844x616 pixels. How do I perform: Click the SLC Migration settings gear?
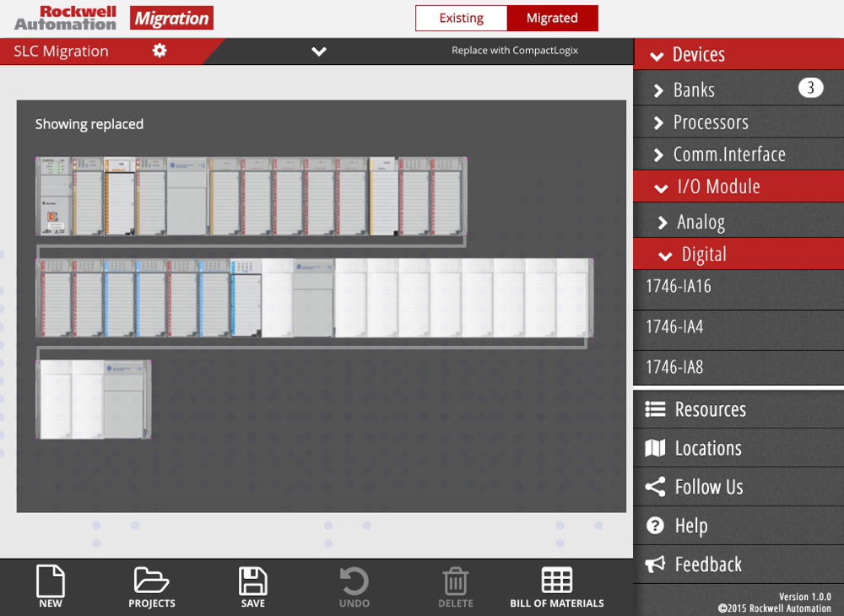coord(160,51)
